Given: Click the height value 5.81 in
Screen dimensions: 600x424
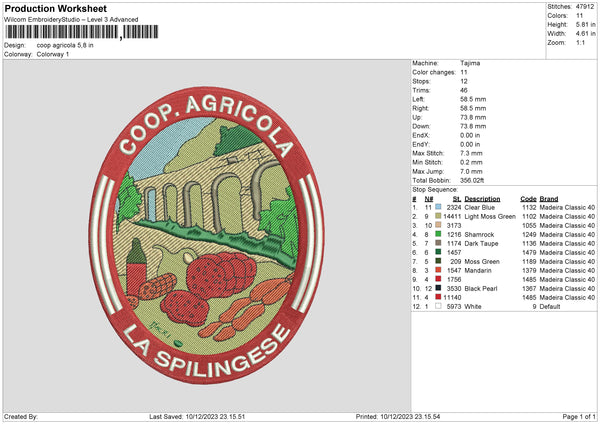Looking at the screenshot, I should point(586,24).
